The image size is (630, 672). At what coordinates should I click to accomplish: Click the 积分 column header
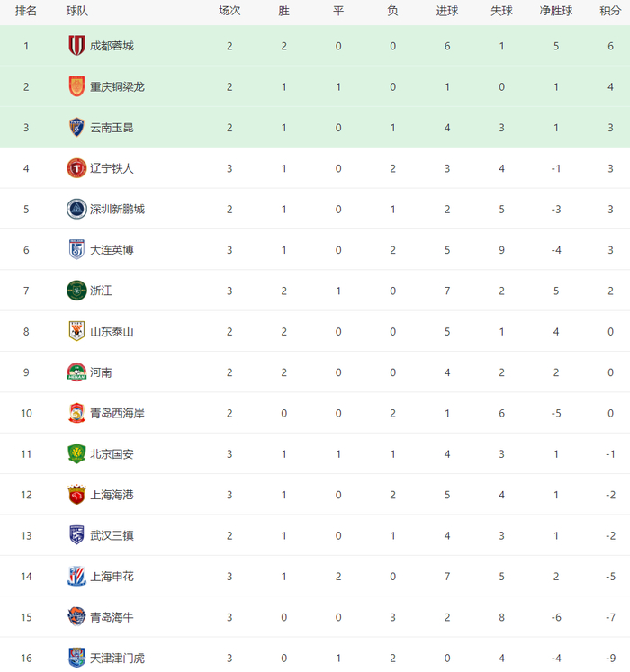(x=610, y=12)
